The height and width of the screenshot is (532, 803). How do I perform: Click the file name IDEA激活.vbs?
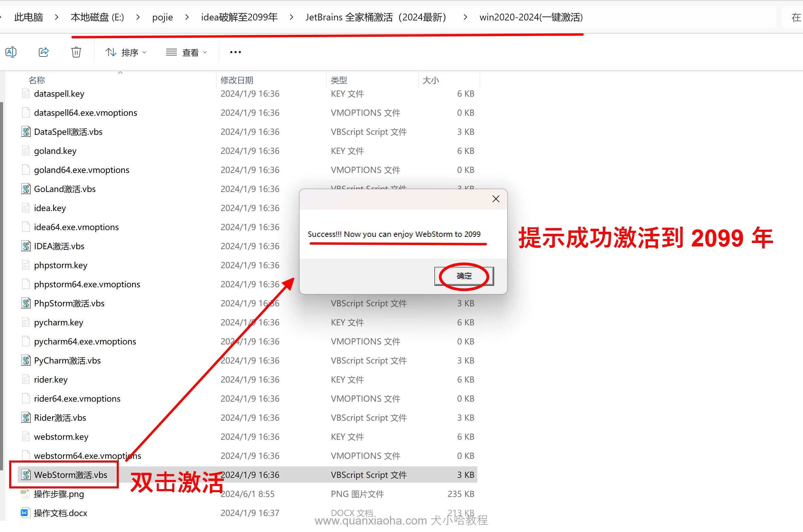click(59, 246)
